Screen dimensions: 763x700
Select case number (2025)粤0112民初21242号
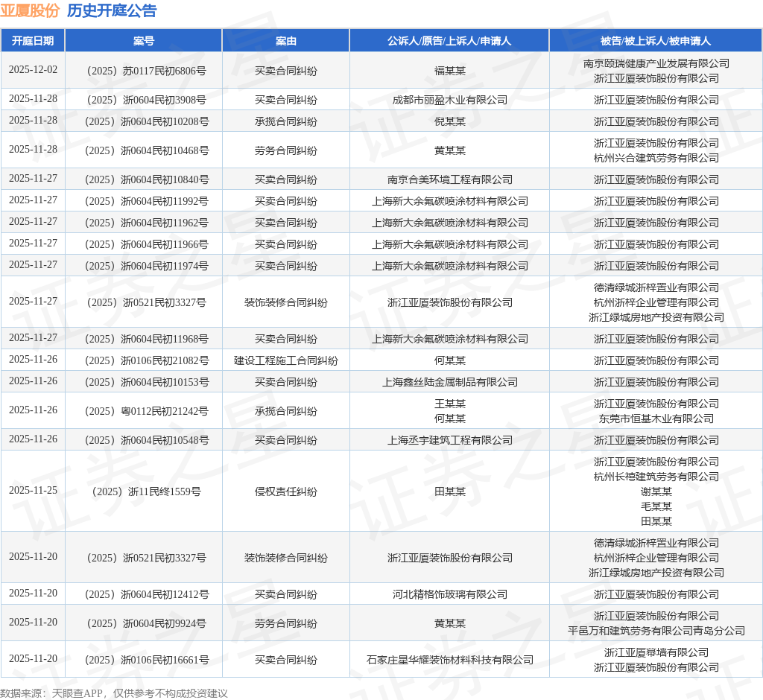pyautogui.click(x=147, y=412)
